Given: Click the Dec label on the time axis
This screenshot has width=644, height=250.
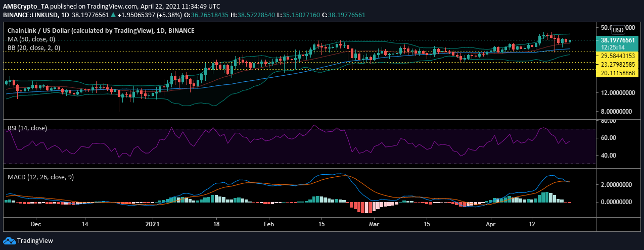Looking at the screenshot, I should click(35, 223).
